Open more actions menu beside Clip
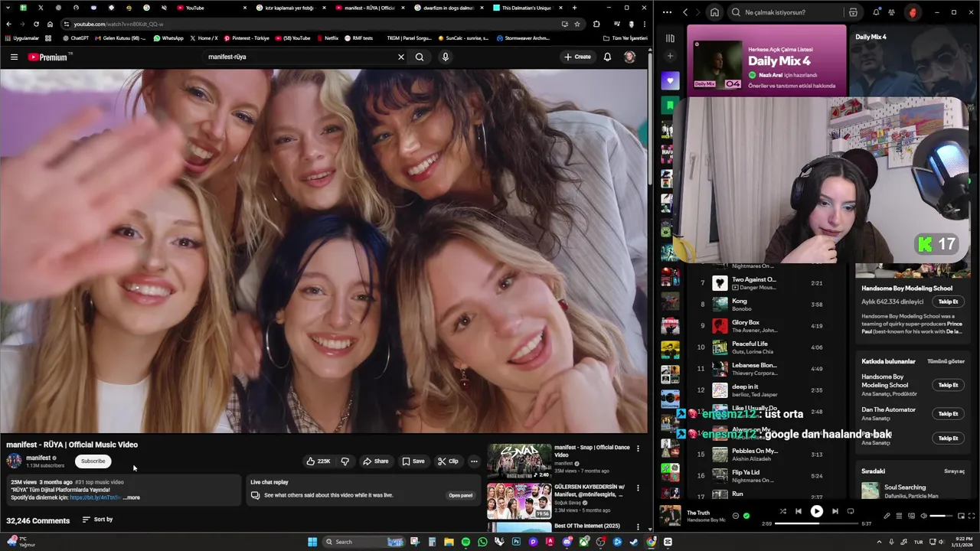Image resolution: width=980 pixels, height=551 pixels. tap(474, 461)
